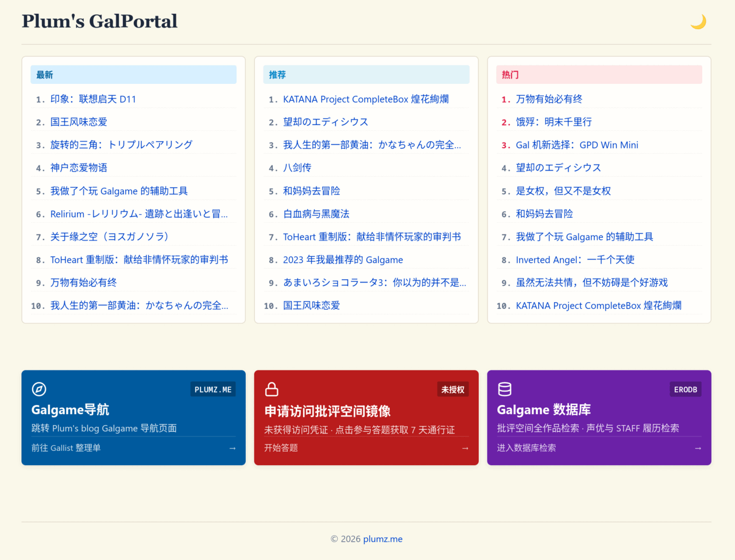Image resolution: width=735 pixels, height=560 pixels.
Task: Open 印象：联想启天 D11 article
Action: coord(93,99)
